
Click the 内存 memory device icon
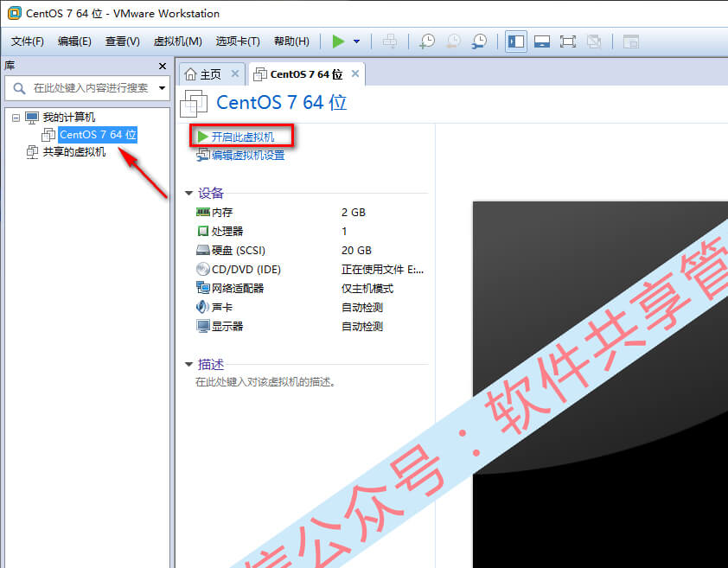pos(203,213)
